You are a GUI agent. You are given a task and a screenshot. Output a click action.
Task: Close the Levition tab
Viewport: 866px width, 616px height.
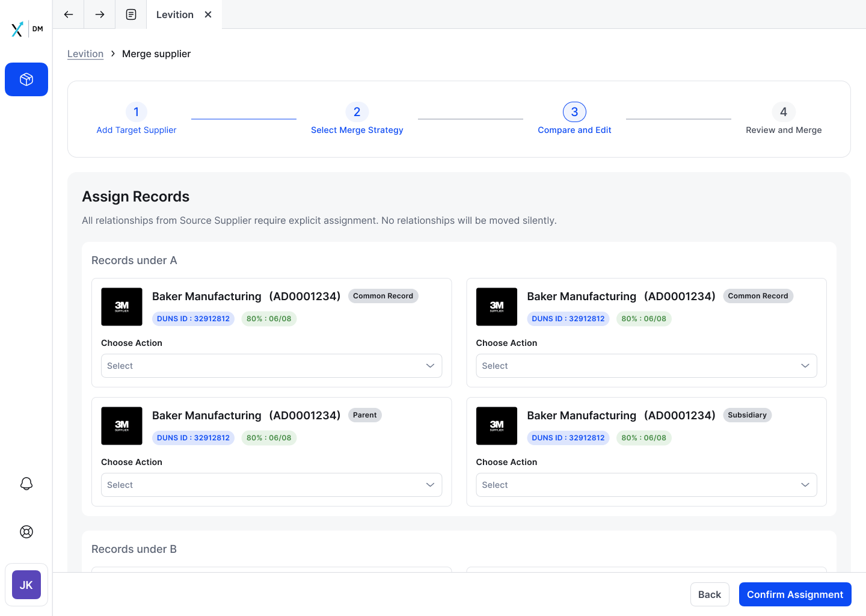[x=208, y=14]
